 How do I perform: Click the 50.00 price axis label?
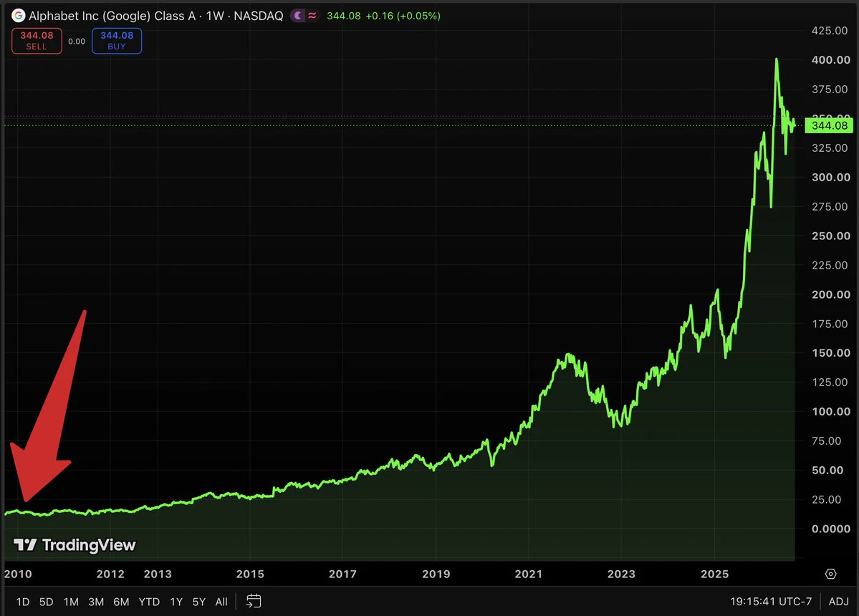coord(827,470)
